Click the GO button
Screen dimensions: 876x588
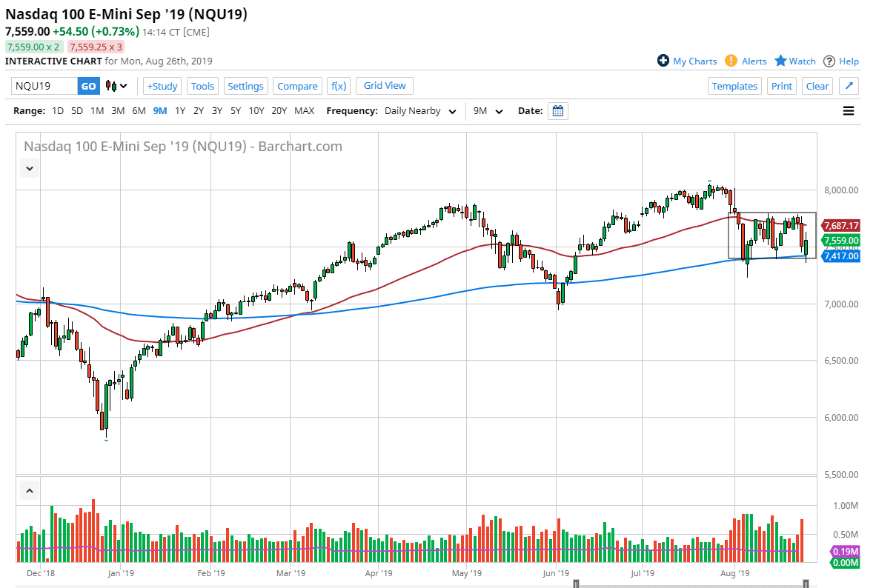[88, 85]
